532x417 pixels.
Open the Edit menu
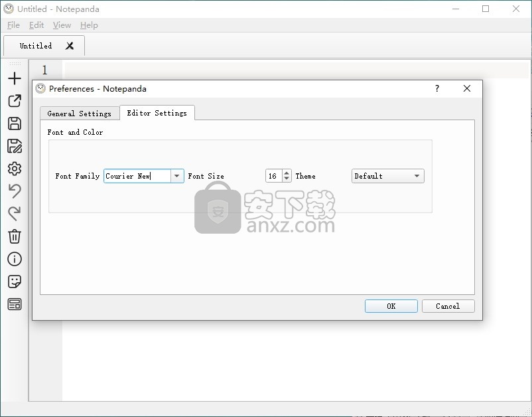pos(36,25)
